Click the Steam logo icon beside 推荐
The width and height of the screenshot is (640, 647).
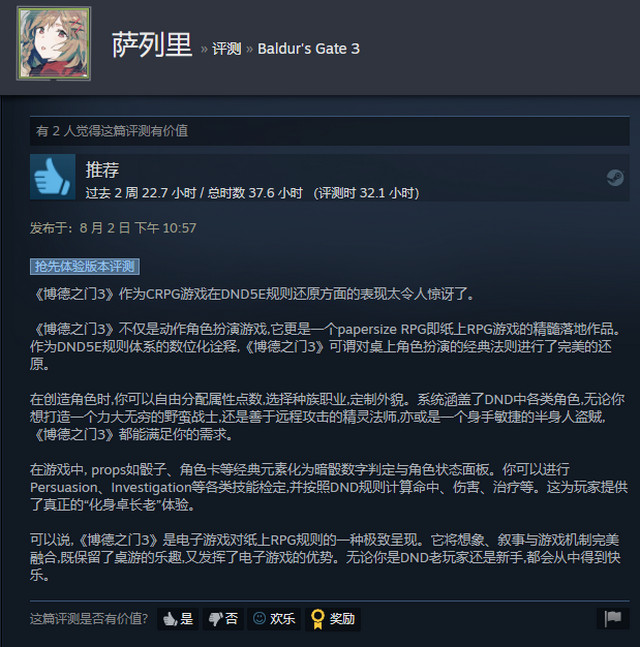(x=615, y=178)
